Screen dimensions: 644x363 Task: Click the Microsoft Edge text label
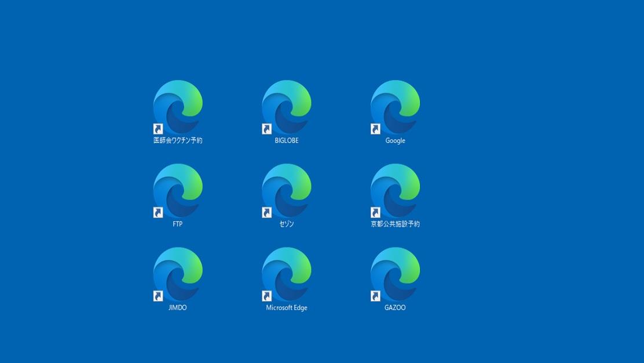287,307
